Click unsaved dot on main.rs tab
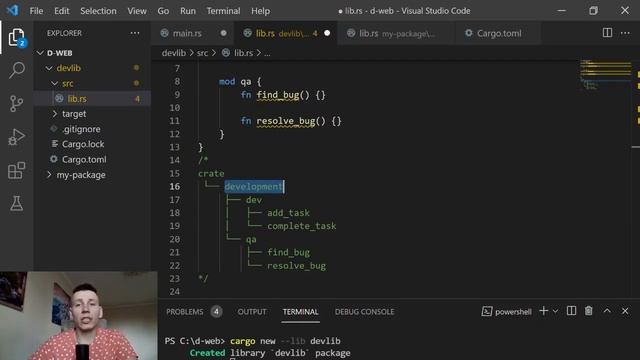This screenshot has height=360, width=640. tap(223, 33)
